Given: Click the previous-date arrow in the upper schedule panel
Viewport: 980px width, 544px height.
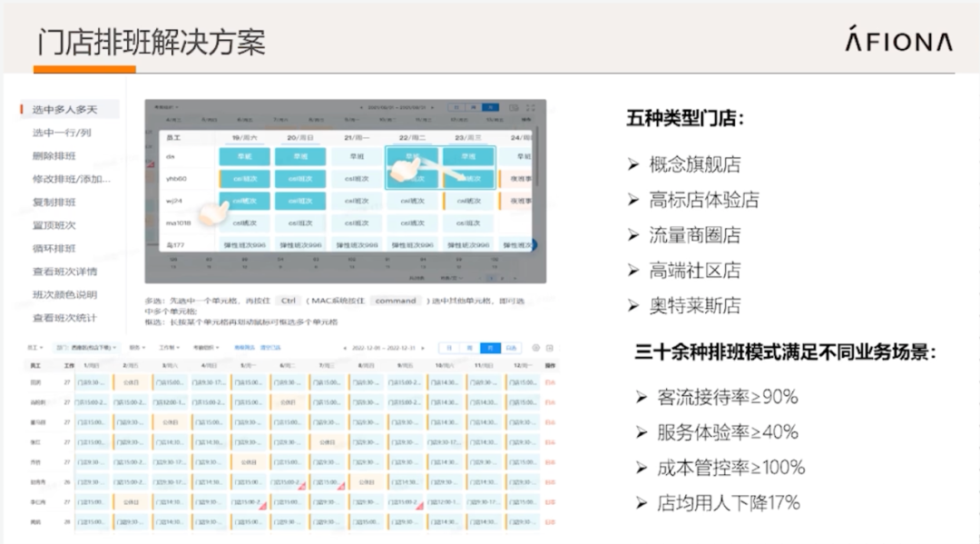Looking at the screenshot, I should pyautogui.click(x=361, y=107).
